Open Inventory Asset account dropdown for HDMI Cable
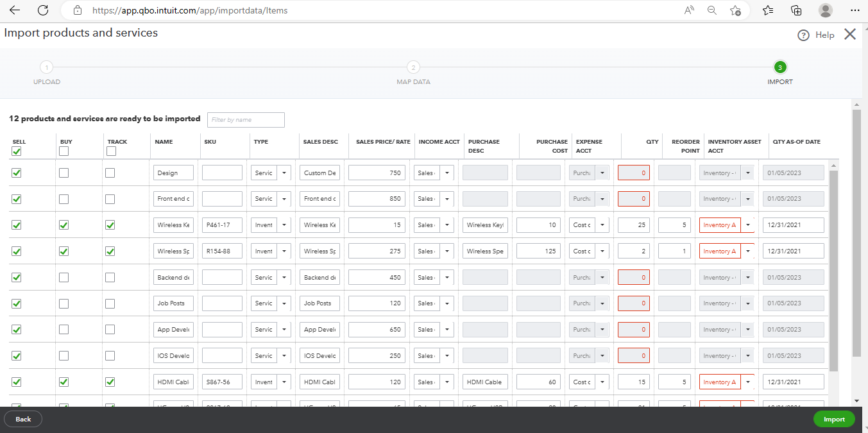 [747, 382]
